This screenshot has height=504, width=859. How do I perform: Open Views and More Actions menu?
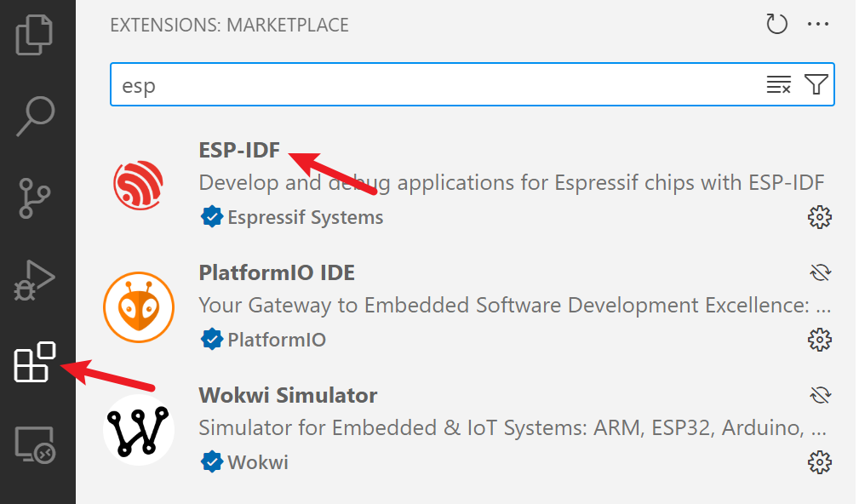tap(818, 24)
